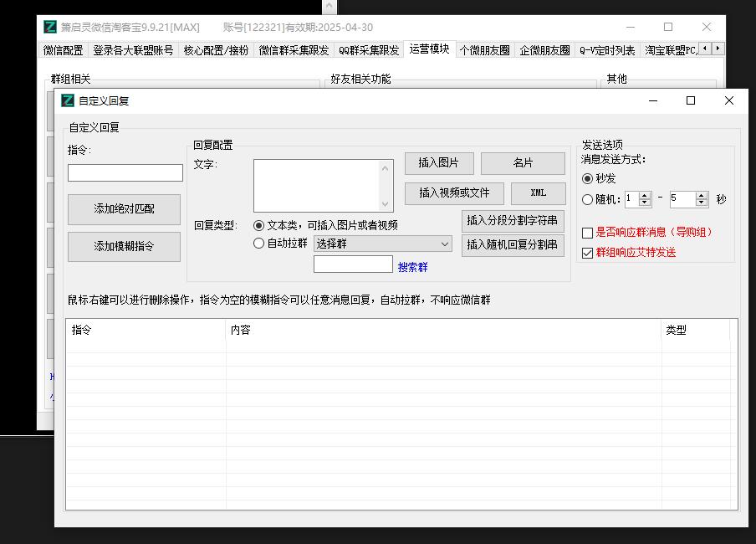
Task: Increase the maximum random seconds value
Action: point(702,196)
